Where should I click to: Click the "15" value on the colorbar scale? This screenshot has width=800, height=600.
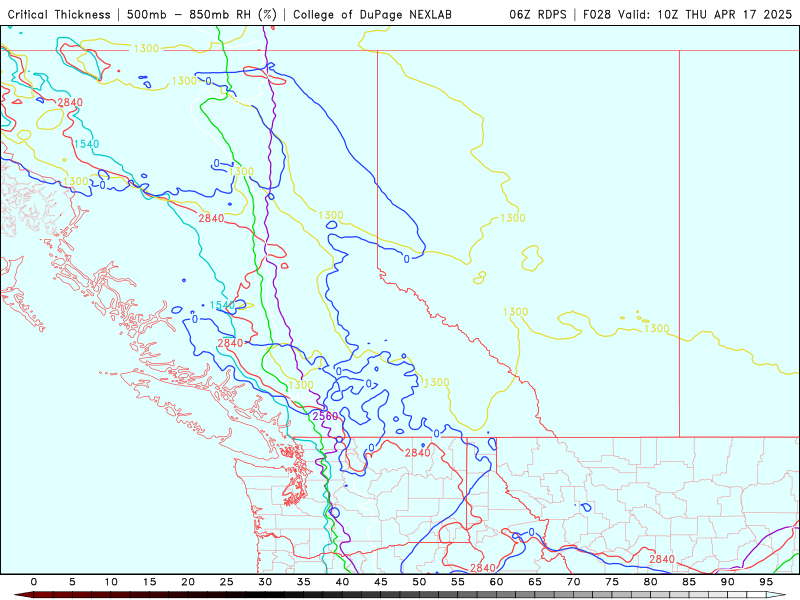coord(149,582)
